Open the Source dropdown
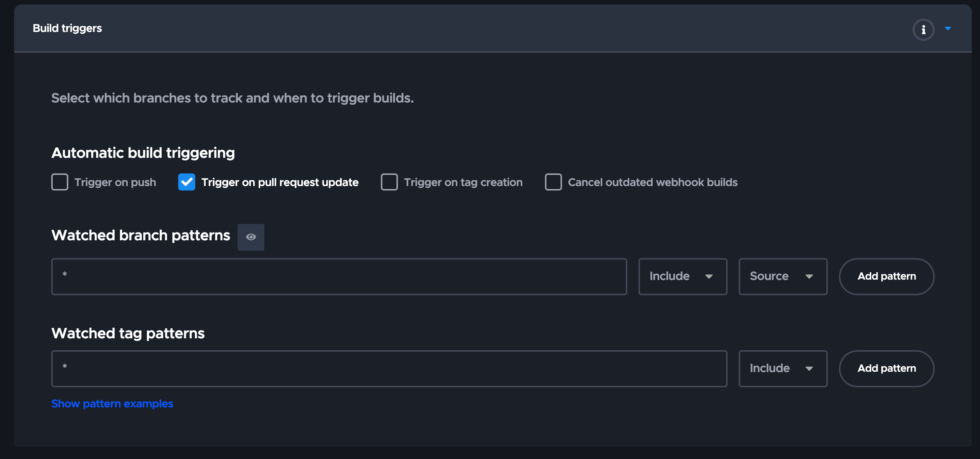The height and width of the screenshot is (459, 980). pyautogui.click(x=783, y=276)
